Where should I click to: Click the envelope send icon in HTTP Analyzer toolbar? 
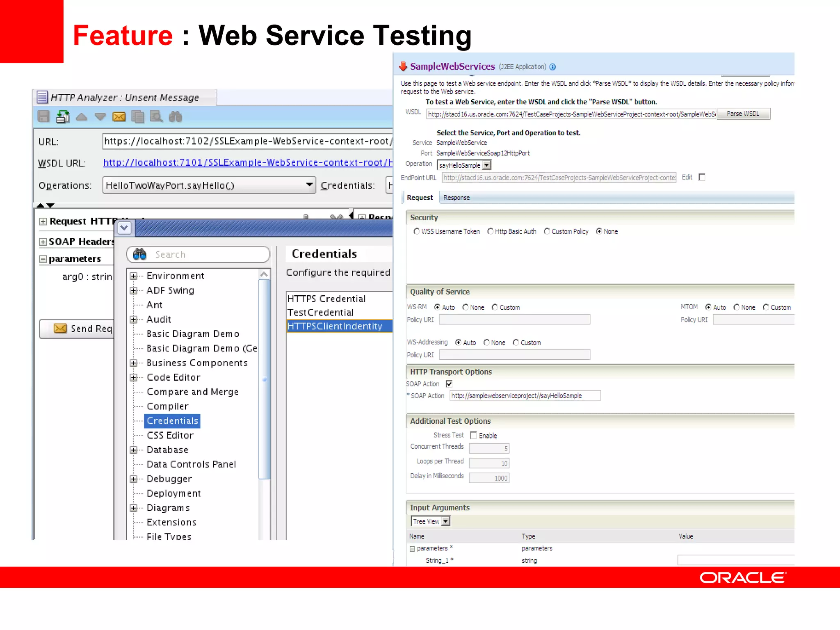[x=119, y=117]
